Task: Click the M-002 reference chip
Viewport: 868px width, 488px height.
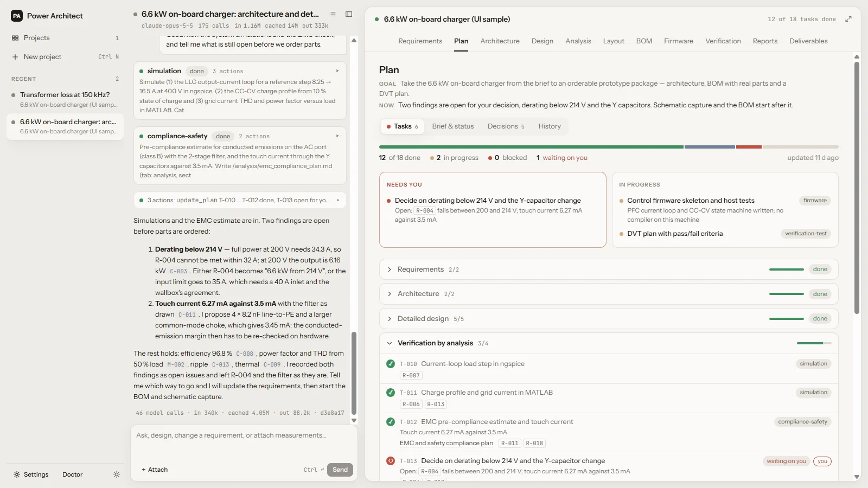Action: coord(176,364)
